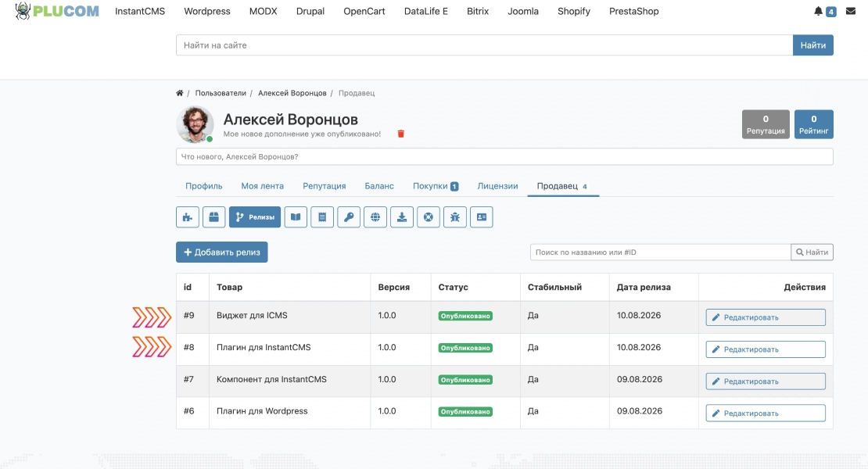Open the bug reports icon

click(455, 217)
